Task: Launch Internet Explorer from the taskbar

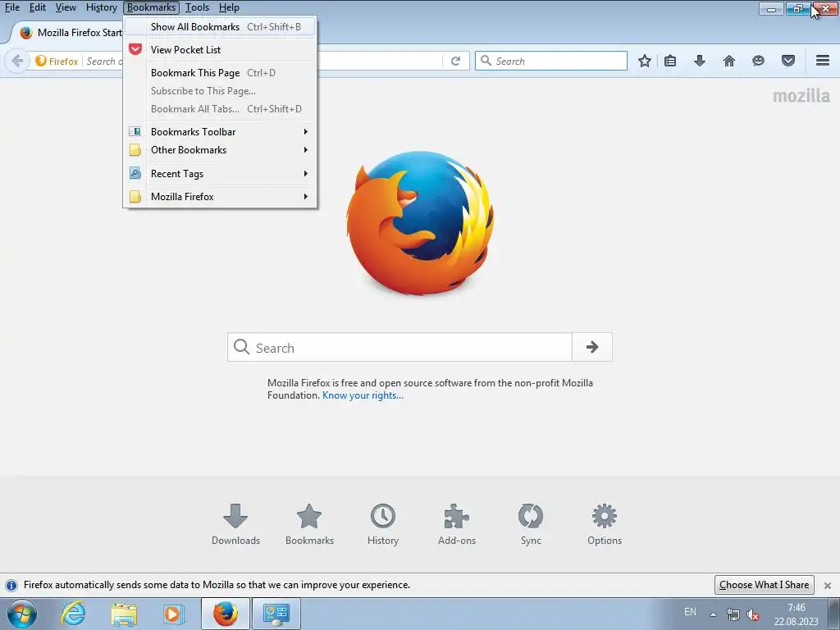Action: (x=73, y=614)
